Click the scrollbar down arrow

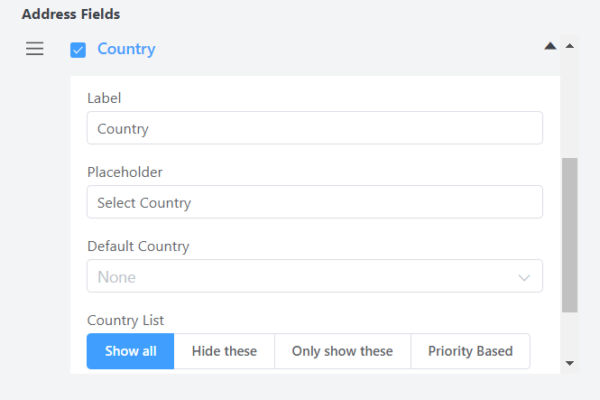[x=570, y=362]
